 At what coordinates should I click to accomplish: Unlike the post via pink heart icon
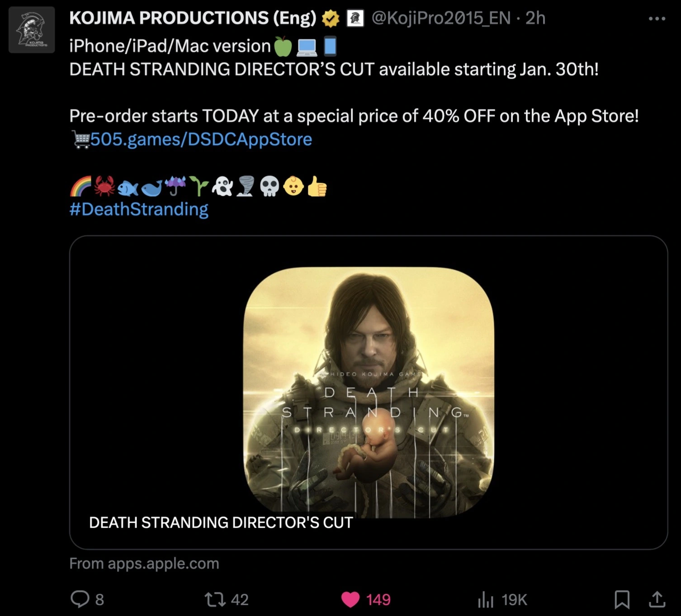pyautogui.click(x=350, y=600)
